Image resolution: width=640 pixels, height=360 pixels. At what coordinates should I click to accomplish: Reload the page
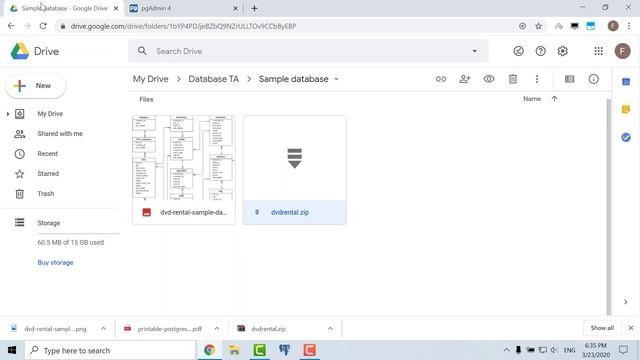43,26
